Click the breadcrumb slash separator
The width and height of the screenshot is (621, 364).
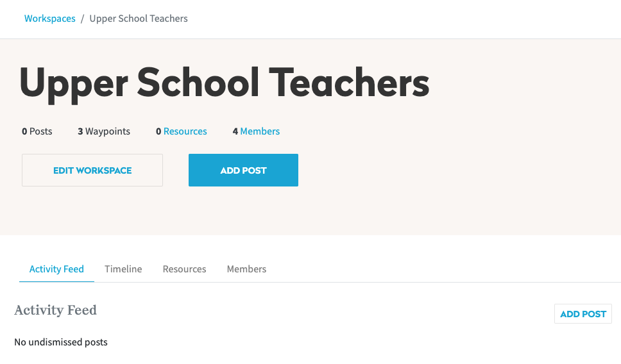click(82, 19)
